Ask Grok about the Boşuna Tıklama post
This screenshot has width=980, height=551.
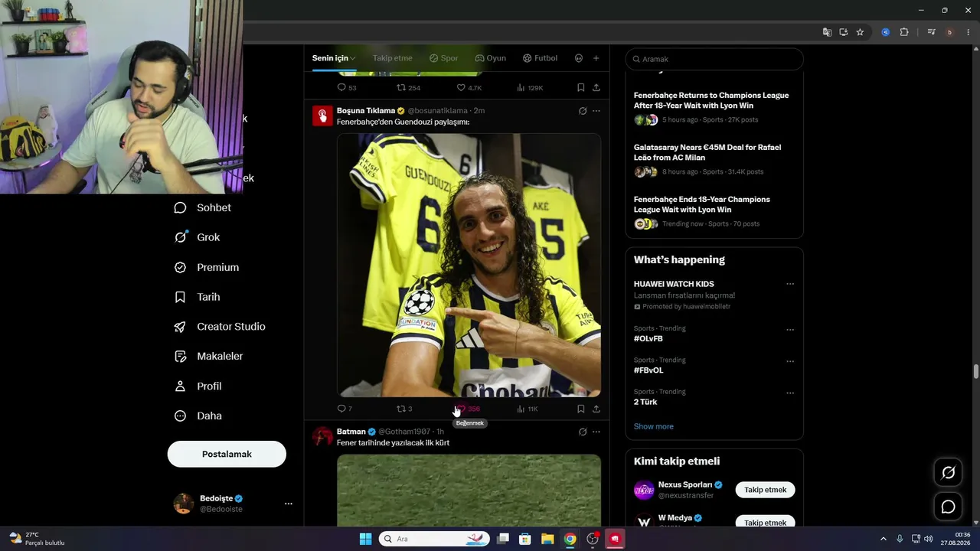(583, 111)
